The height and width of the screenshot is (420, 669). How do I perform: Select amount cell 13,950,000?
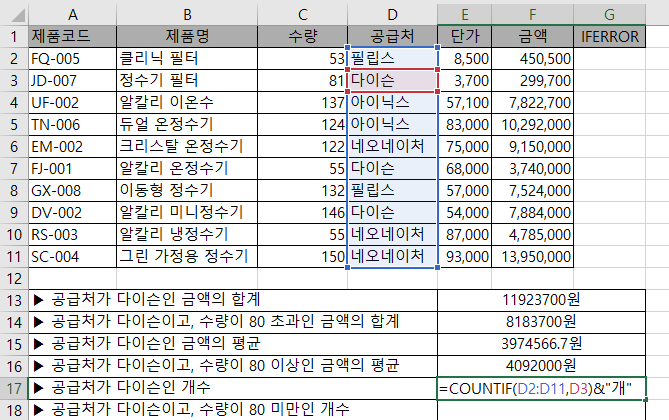(x=532, y=257)
